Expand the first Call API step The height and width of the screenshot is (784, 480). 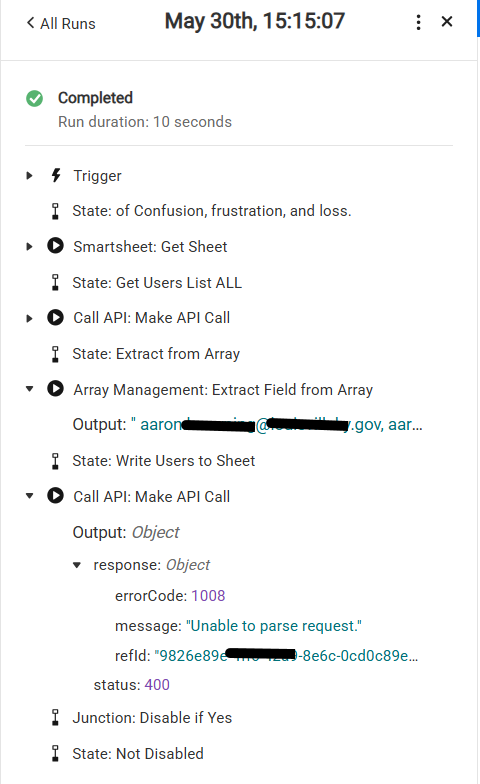29,318
